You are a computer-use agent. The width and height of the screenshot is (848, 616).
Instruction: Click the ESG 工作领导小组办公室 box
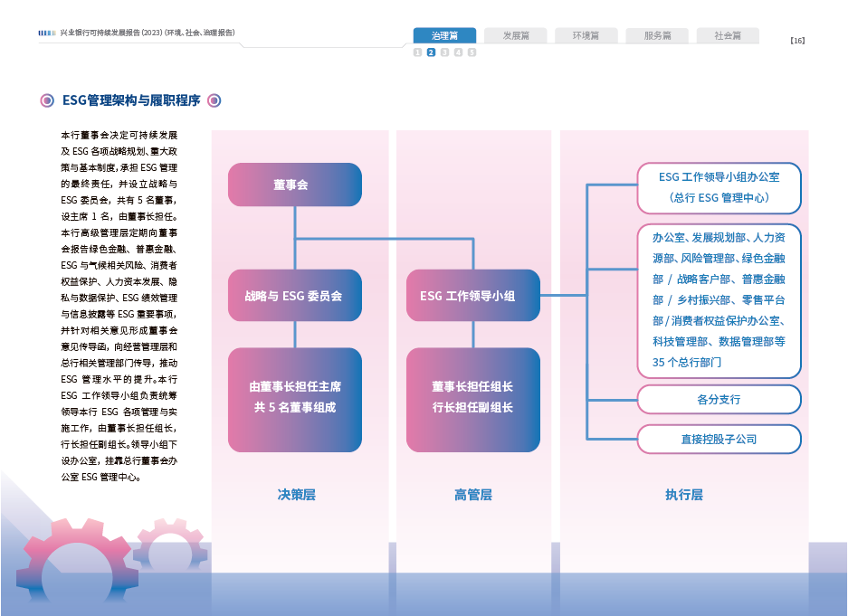pos(719,187)
